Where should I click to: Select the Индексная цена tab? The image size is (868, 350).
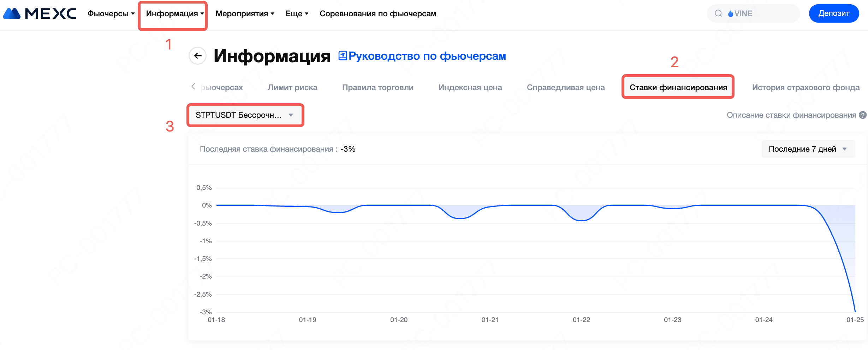470,87
